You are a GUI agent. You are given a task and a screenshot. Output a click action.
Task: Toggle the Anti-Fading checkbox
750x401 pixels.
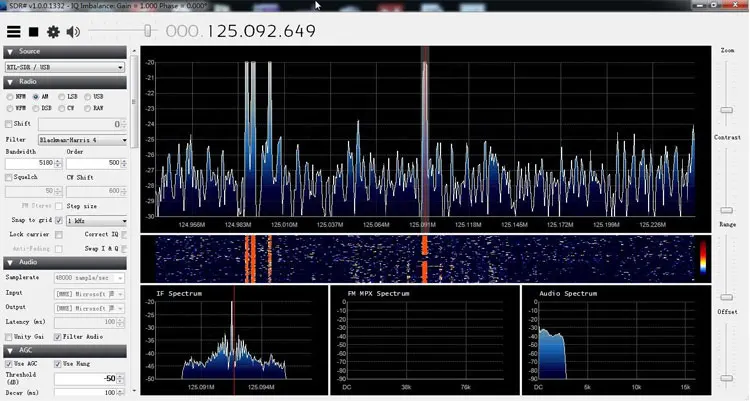[x=59, y=249]
